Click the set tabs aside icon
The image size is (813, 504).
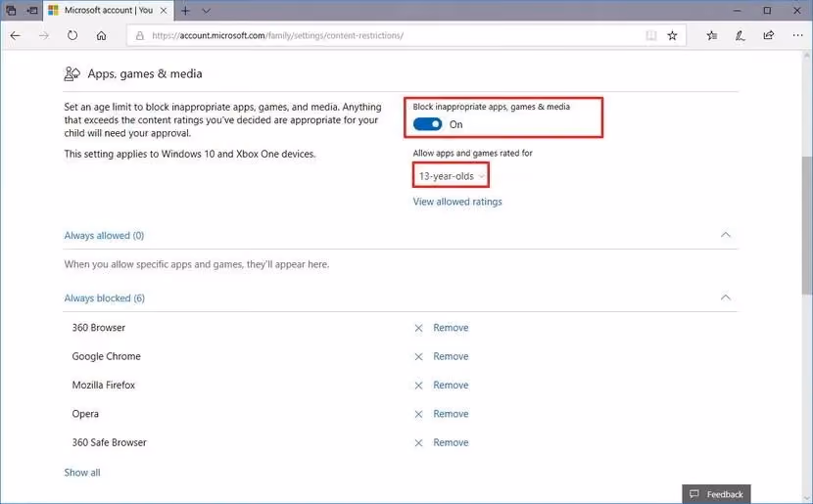pos(32,11)
